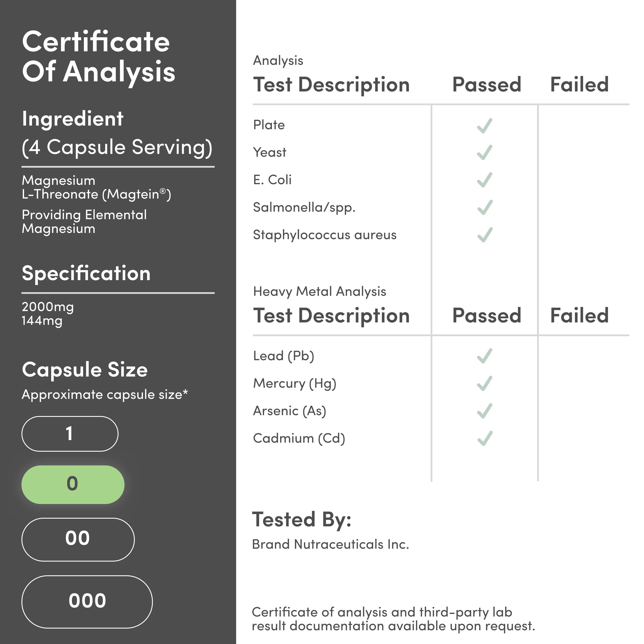Click the 2000mg specification value
This screenshot has width=644, height=644.
pyautogui.click(x=48, y=307)
